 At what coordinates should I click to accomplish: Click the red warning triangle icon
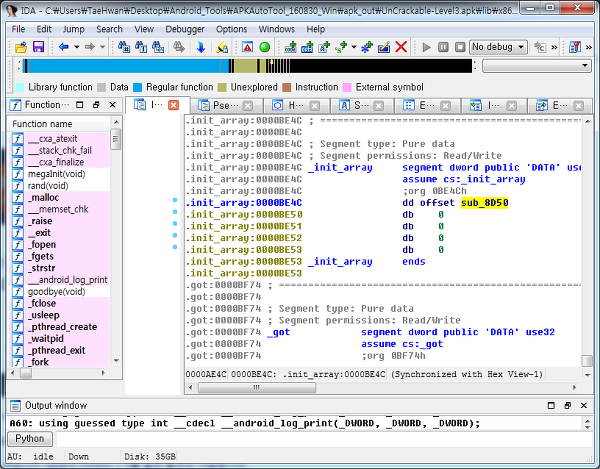click(x=248, y=47)
